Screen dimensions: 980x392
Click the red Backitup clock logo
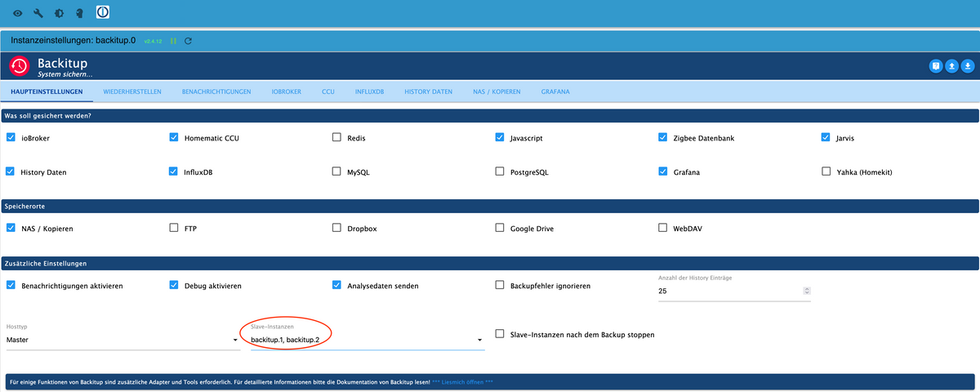click(20, 66)
